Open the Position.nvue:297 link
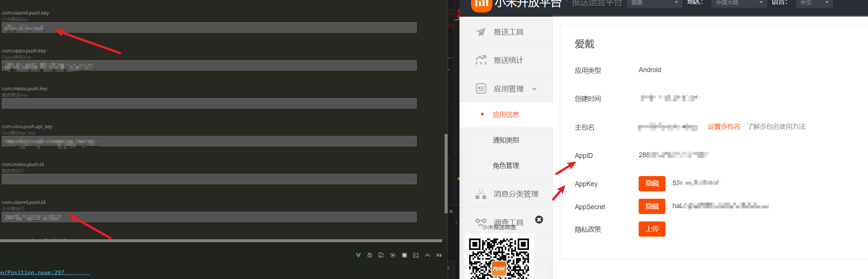The height and width of the screenshot is (279, 868). click(33, 272)
